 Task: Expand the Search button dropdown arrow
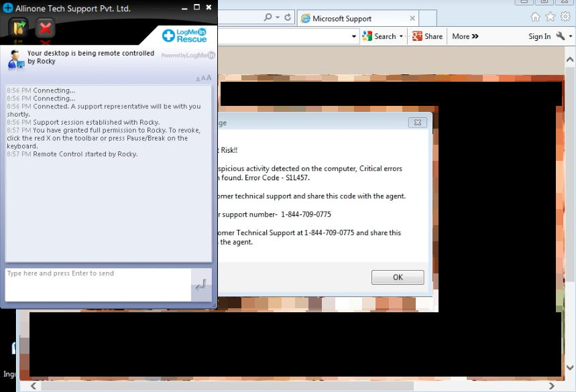[x=402, y=36]
